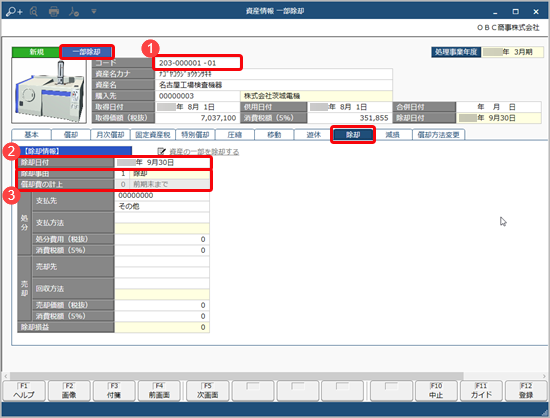Viewport: 550px width, 418px height.
Task: Click the F1 ヘルプ button
Action: click(x=24, y=391)
